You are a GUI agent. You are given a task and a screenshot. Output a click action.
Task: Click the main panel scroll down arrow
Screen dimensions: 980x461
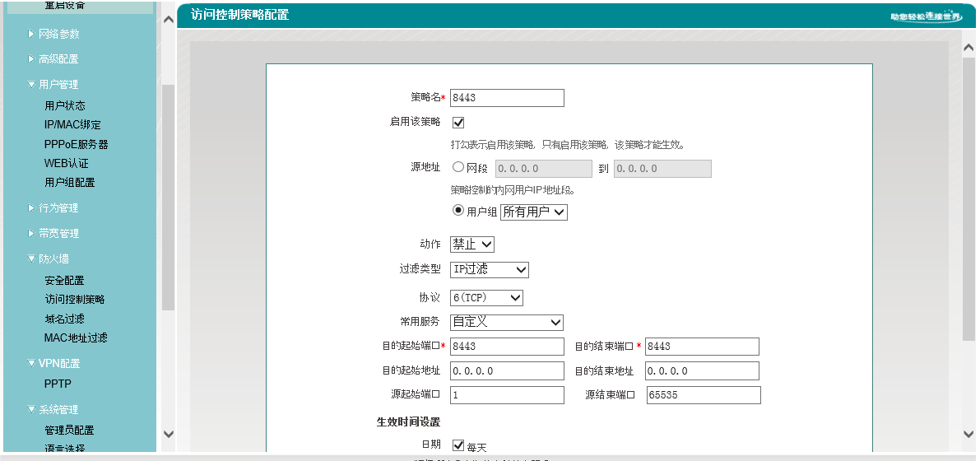tap(968, 434)
